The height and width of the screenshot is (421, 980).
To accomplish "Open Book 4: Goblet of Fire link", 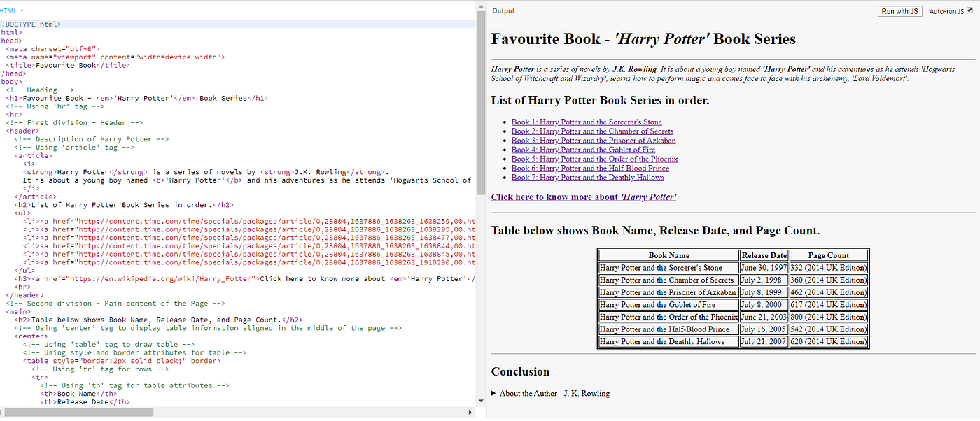I will (x=583, y=150).
